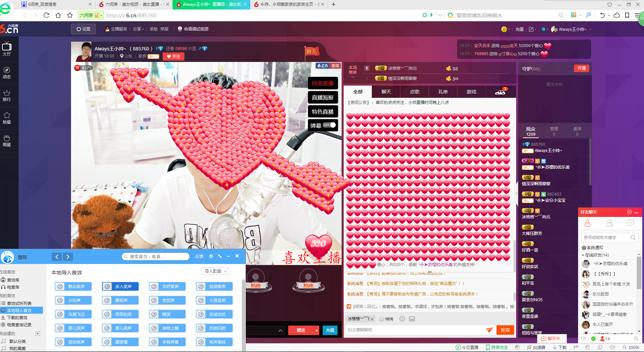Click the compact mode icon in sound window
The image size is (644, 352).
[220, 256]
